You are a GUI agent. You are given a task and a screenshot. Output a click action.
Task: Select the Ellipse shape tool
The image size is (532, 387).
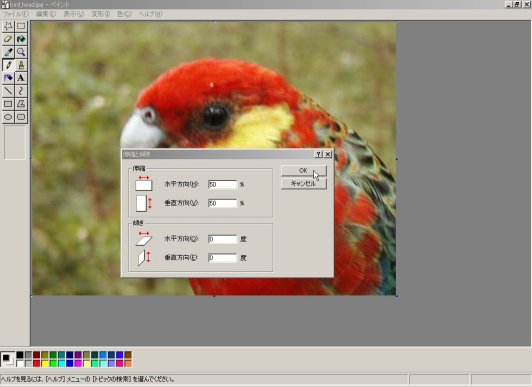[8, 117]
